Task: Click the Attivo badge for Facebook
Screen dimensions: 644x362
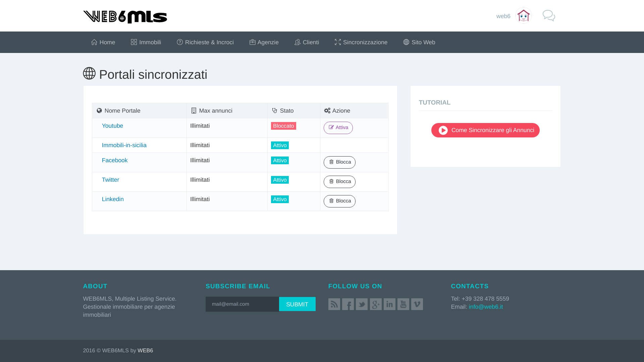Action: click(280, 160)
